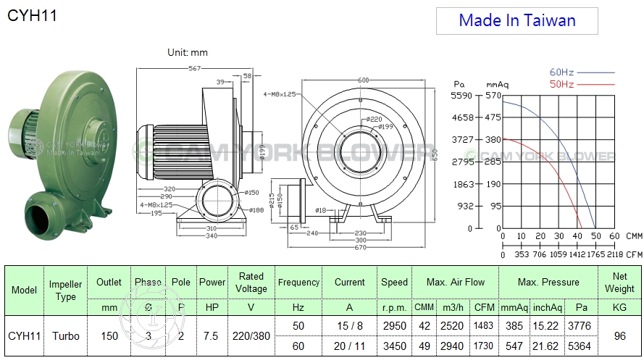Click the '1765' CFM axis value
This screenshot has height=363, width=644.
596,254
